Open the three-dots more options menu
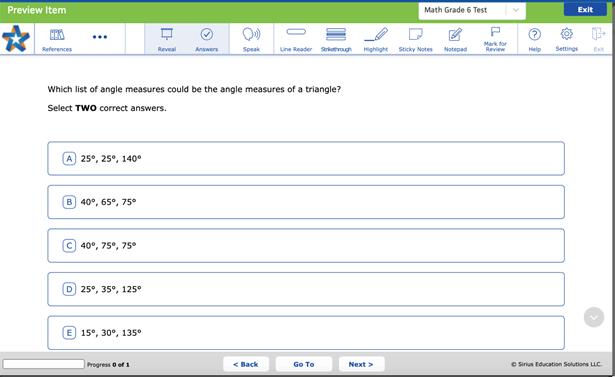This screenshot has width=615, height=377. (100, 37)
